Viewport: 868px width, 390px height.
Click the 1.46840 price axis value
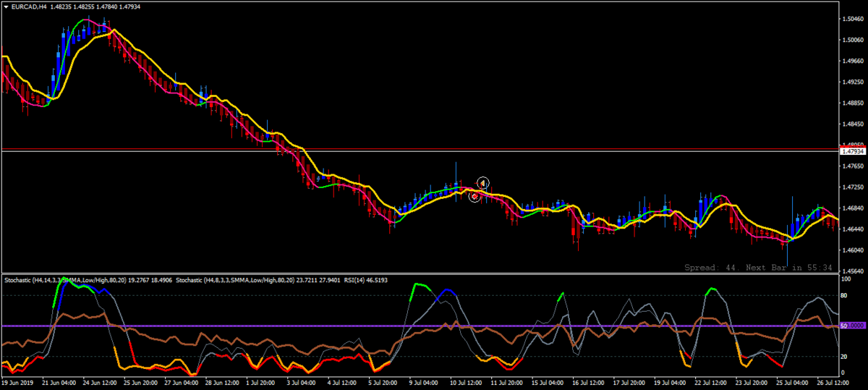tap(854, 208)
